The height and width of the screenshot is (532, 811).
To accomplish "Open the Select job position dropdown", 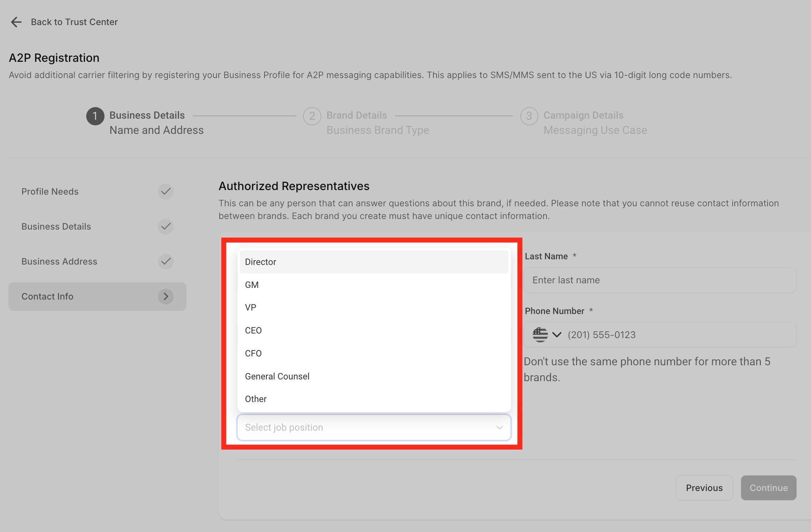I will 374,427.
